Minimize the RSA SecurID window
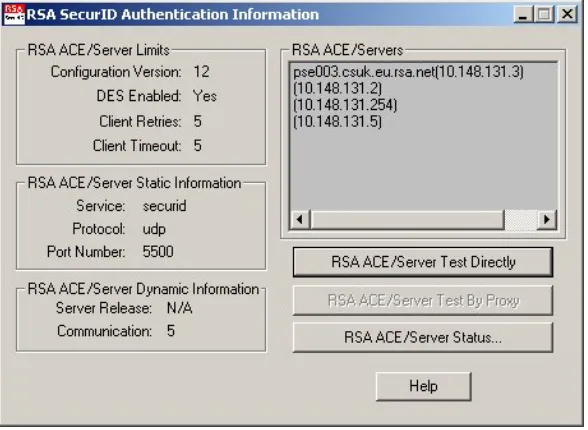 pos(523,15)
